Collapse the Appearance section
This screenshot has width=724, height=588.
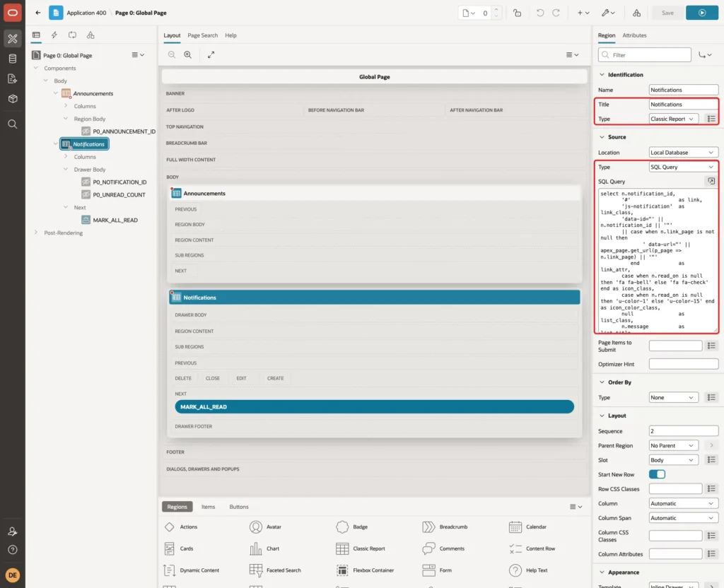click(x=602, y=572)
